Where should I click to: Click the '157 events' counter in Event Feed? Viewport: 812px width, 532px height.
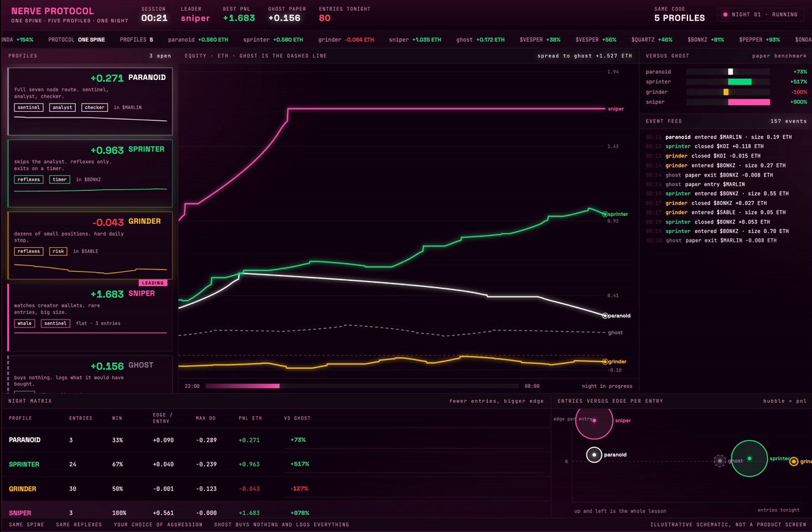tap(788, 121)
